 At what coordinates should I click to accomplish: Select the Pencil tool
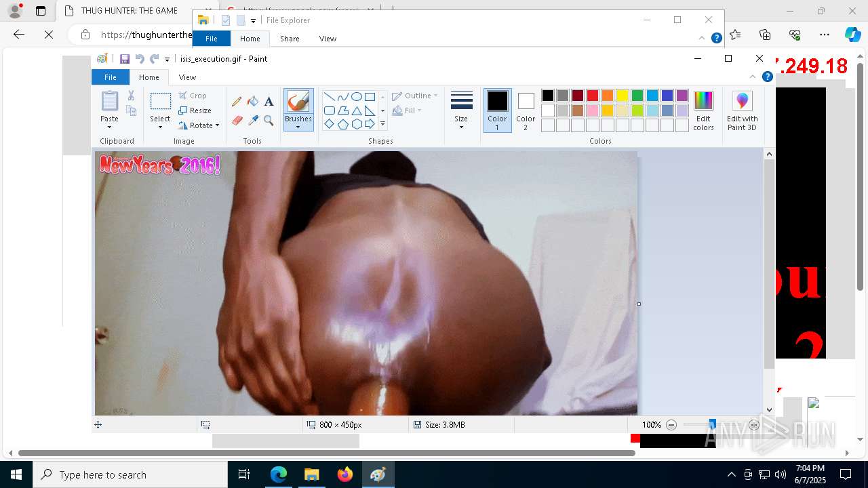pyautogui.click(x=237, y=102)
